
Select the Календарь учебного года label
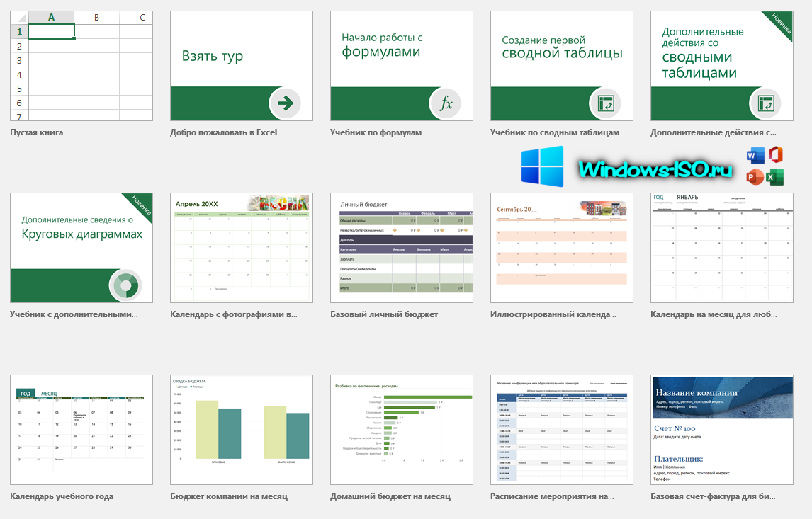(62, 497)
